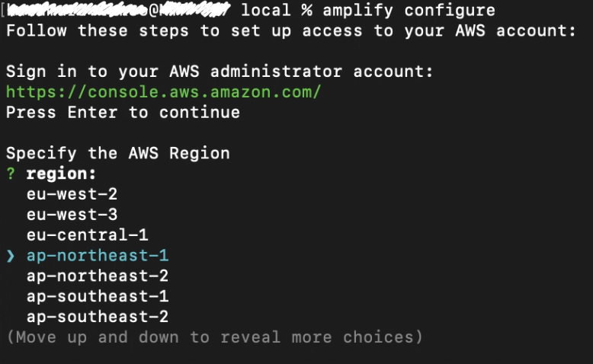Click the redacted hostname after the @ sign
593x364 pixels.
tap(194, 9)
